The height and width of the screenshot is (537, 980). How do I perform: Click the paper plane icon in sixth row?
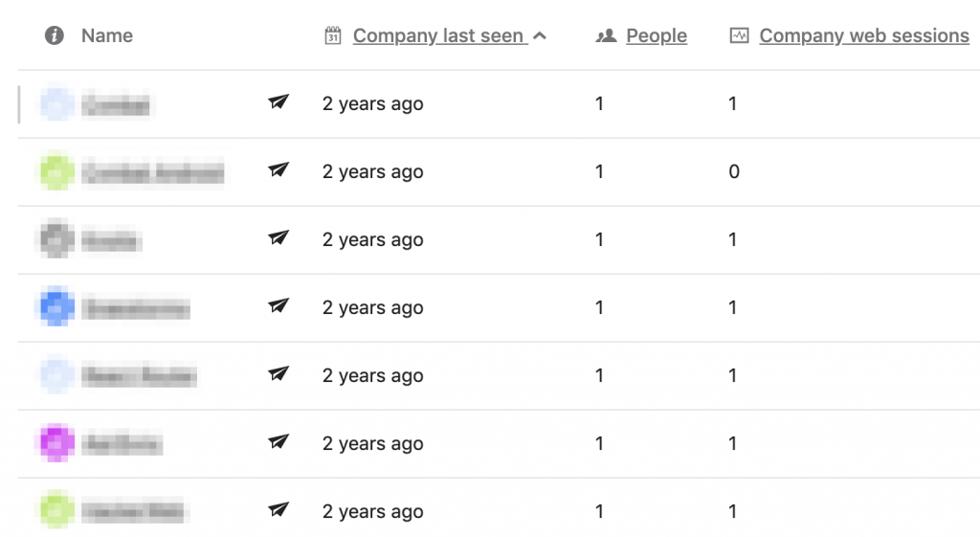[x=278, y=442]
